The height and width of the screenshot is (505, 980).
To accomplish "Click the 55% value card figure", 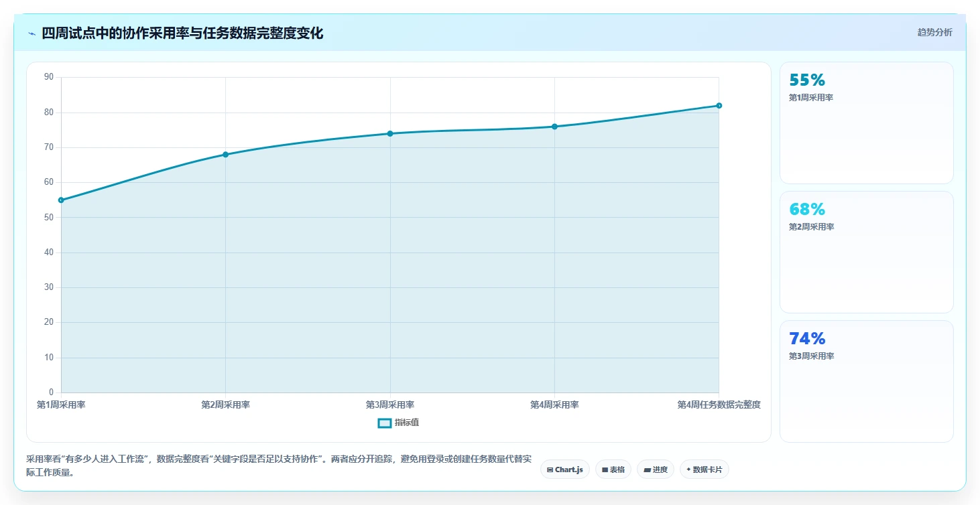I will tap(807, 80).
